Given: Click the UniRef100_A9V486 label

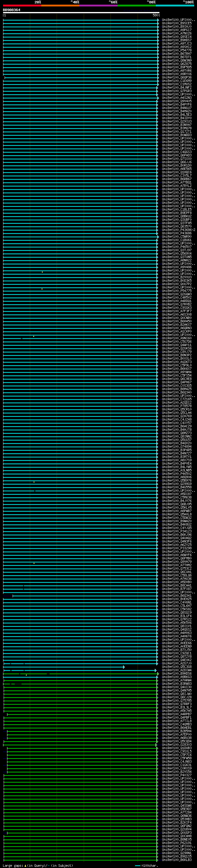Looking at the screenshot, I should 177,267.
